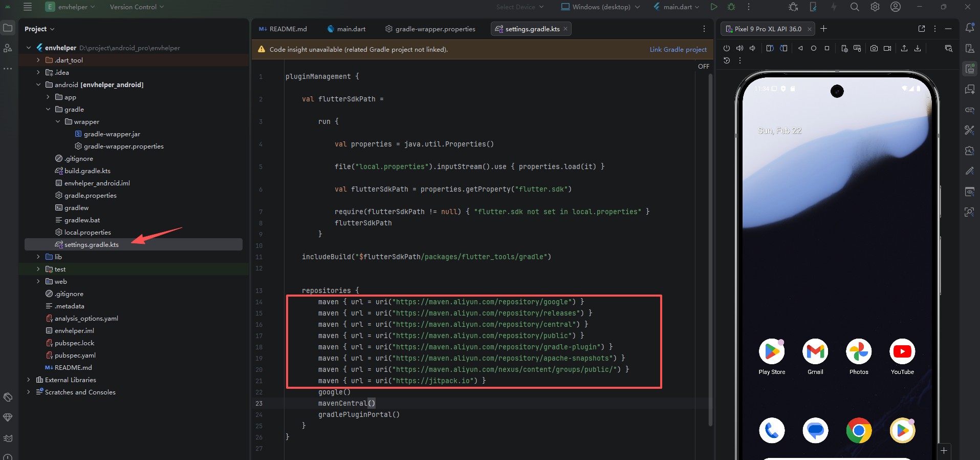
Task: Select local.properties in the project tree
Action: point(88,232)
